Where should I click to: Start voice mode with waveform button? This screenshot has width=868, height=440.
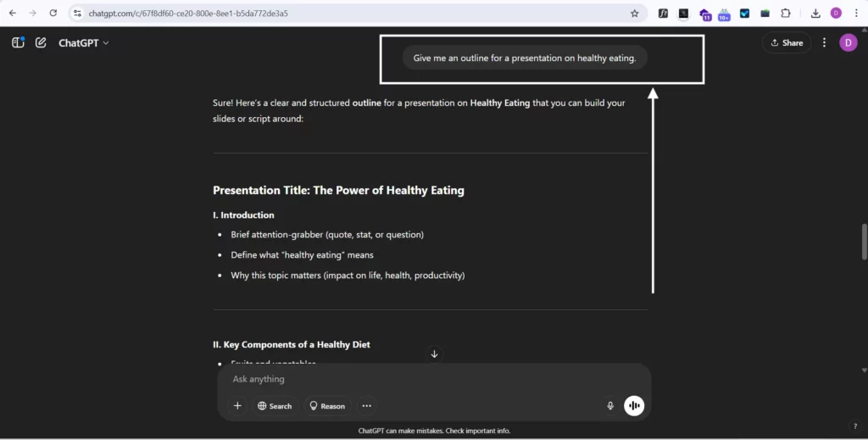tap(634, 406)
